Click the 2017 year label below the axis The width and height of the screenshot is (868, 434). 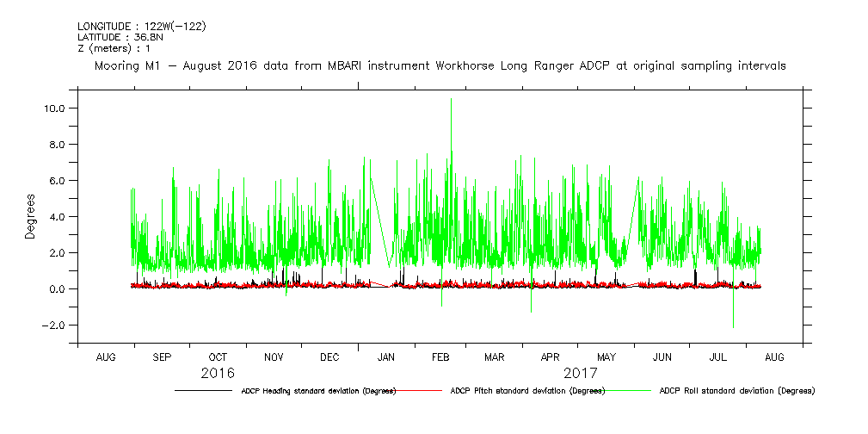click(581, 374)
